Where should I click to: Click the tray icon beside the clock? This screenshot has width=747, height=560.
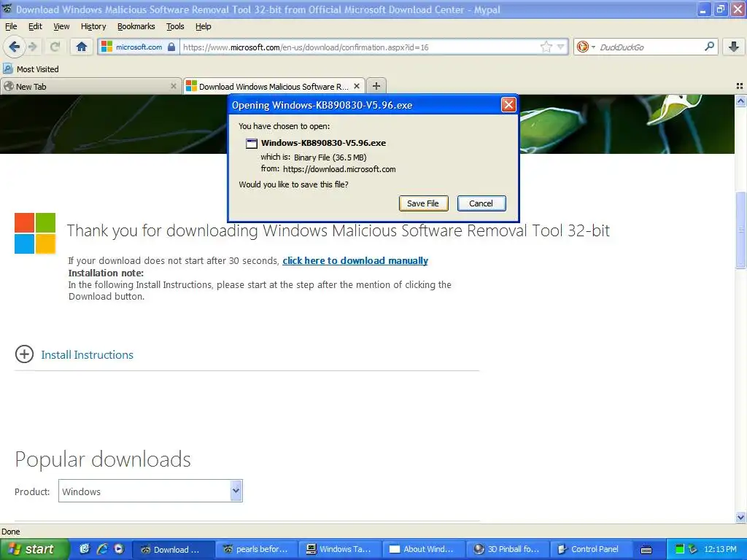tap(693, 550)
